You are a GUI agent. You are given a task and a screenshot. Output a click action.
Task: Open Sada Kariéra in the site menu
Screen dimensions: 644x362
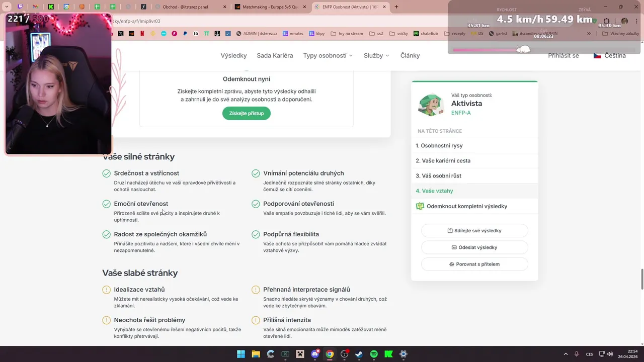pyautogui.click(x=275, y=55)
